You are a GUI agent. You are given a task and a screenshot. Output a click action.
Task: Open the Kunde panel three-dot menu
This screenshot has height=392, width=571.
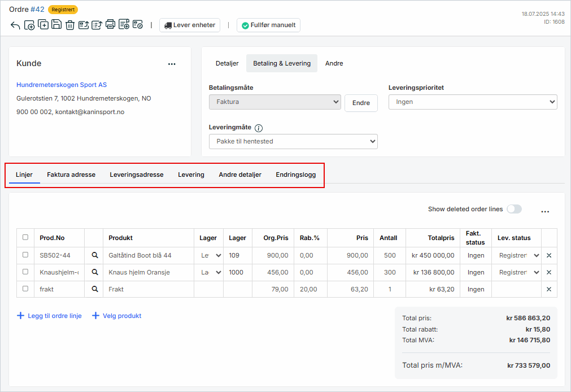coord(172,64)
